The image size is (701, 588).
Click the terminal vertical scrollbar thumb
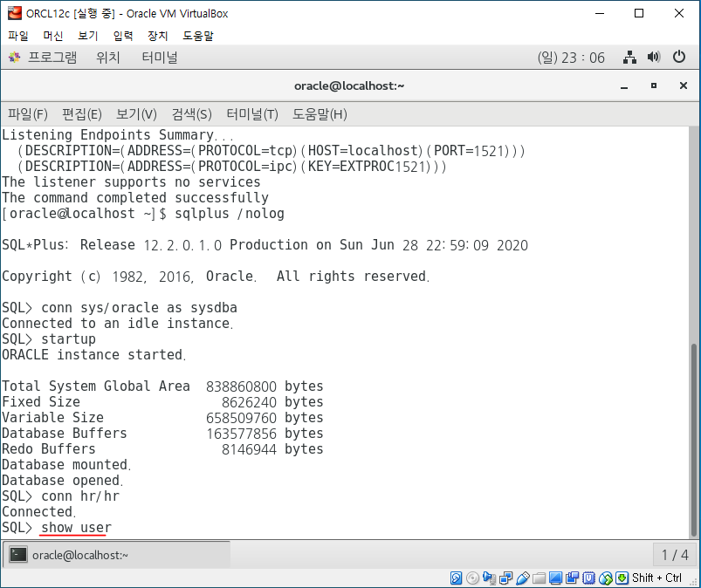pos(693,440)
